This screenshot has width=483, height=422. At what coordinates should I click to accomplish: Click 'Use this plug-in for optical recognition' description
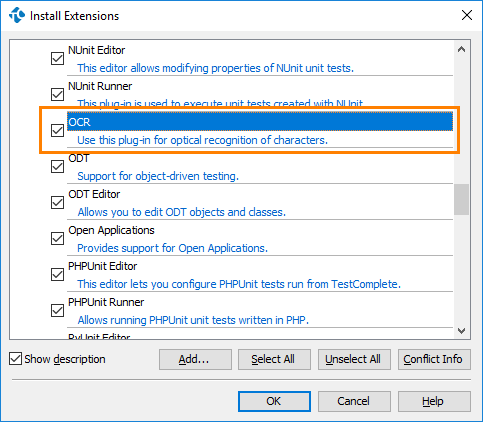coord(203,140)
